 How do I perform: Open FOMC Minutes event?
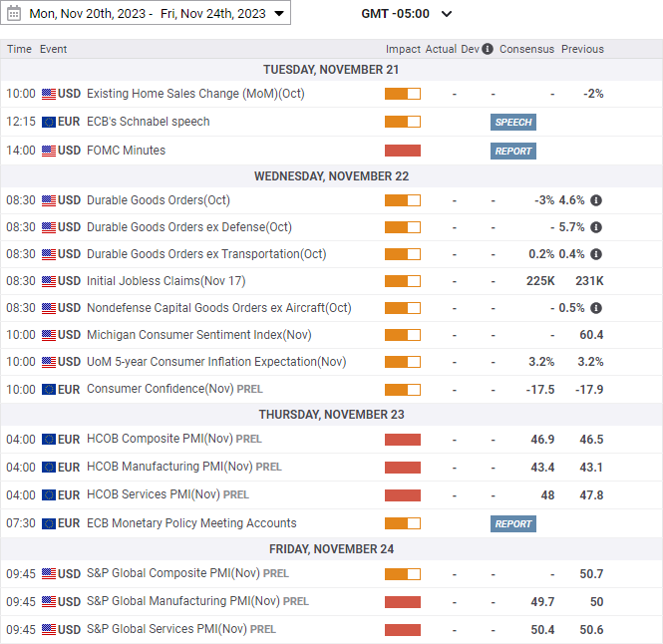pyautogui.click(x=126, y=151)
